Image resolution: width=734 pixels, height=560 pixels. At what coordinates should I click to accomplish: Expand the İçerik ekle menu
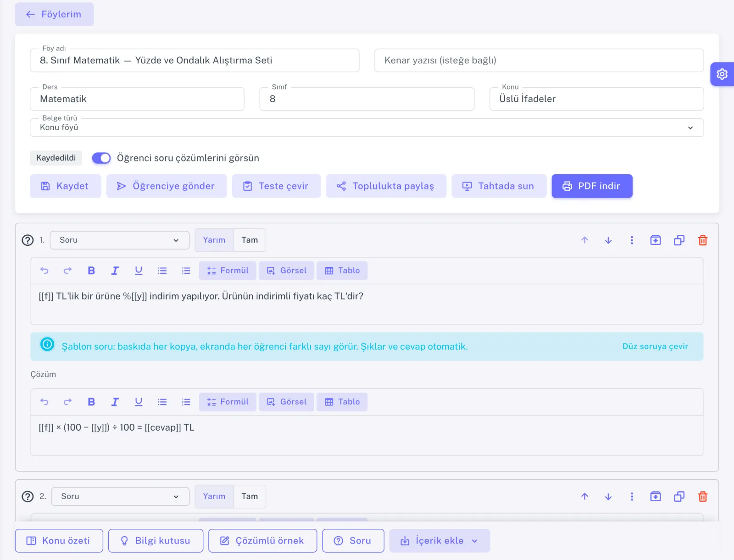439,541
